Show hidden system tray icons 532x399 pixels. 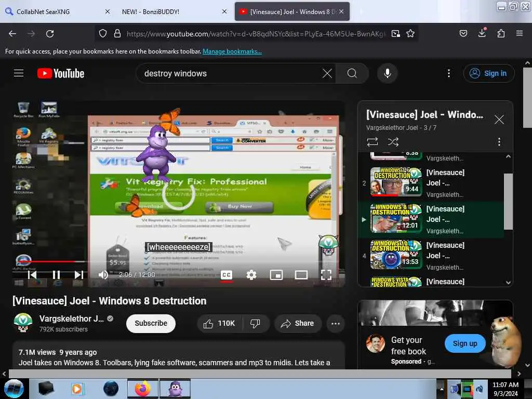(442, 389)
